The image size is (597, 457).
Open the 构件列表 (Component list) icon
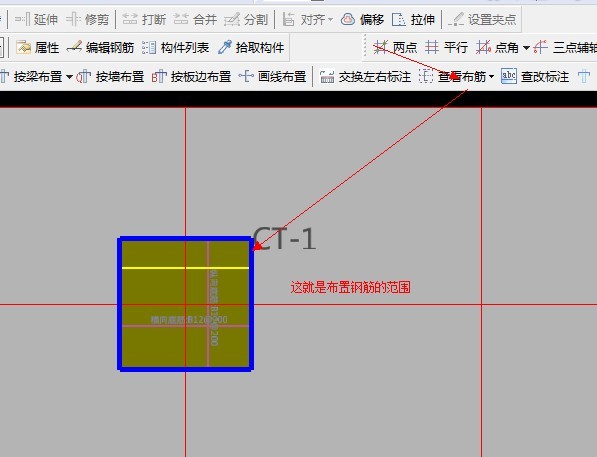point(149,47)
